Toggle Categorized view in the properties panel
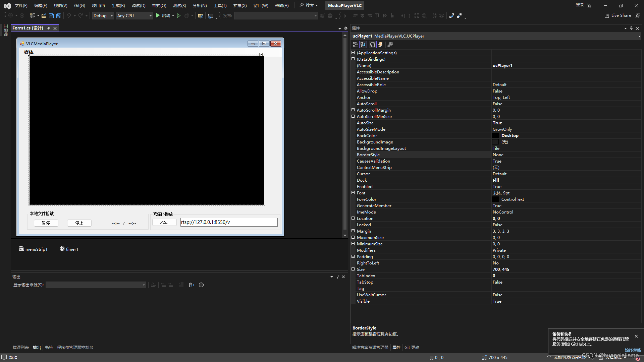Image resolution: width=644 pixels, height=362 pixels. (x=355, y=45)
